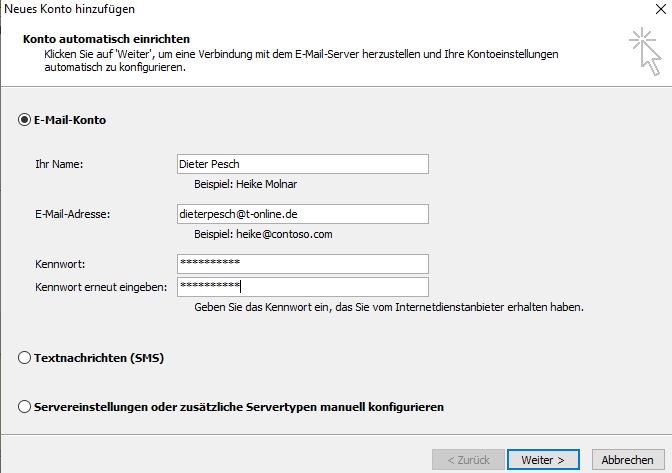Click the example text heike@contoso.com
672x473 pixels.
click(284, 234)
